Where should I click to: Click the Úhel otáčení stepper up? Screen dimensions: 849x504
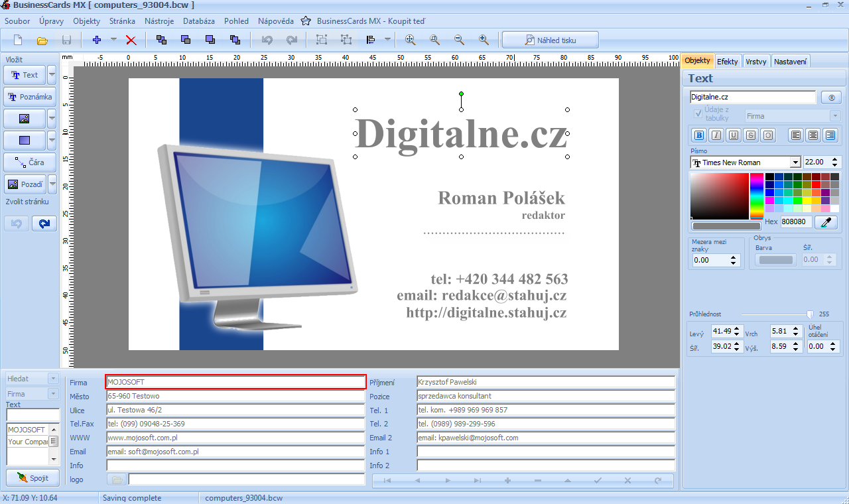(834, 344)
